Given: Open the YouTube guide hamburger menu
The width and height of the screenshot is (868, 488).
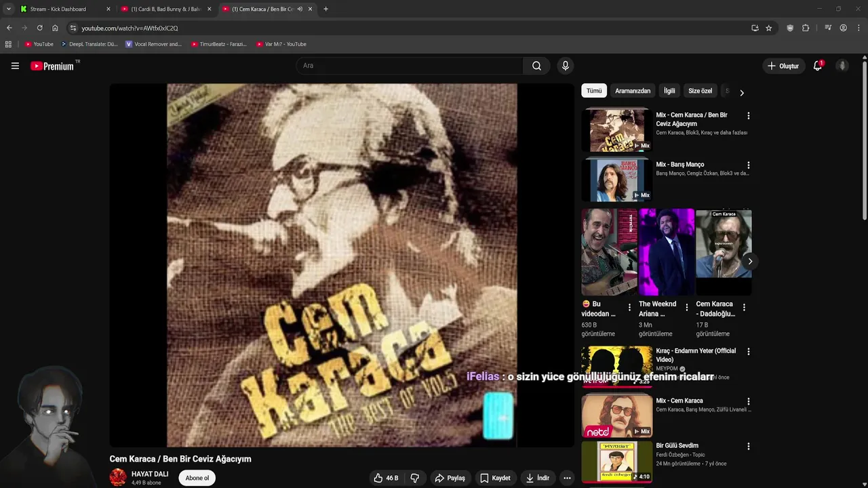Looking at the screenshot, I should tap(15, 66).
